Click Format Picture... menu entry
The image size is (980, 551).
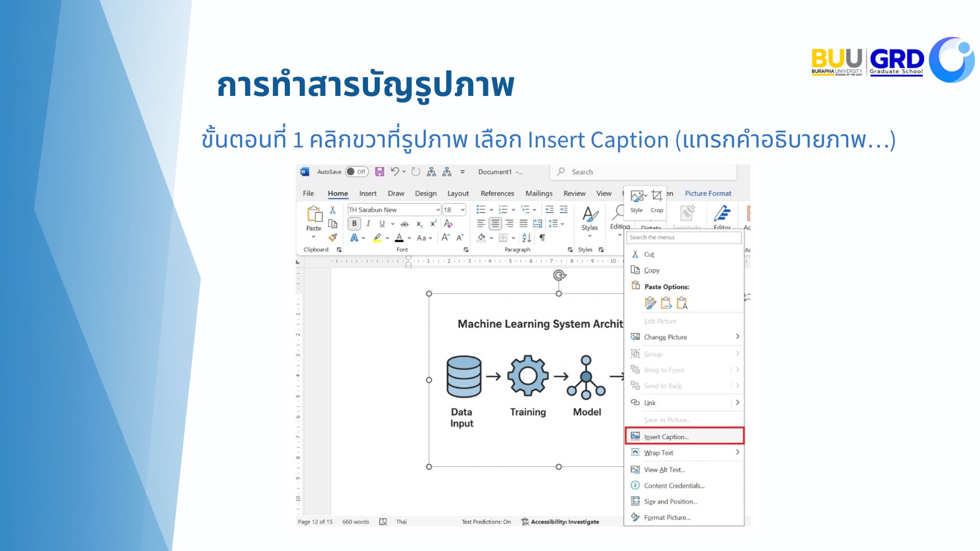(667, 517)
